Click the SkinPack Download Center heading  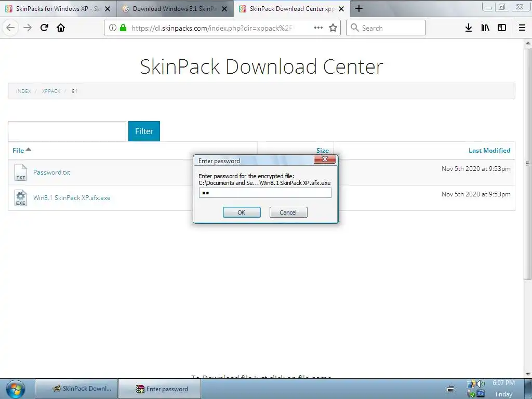[x=262, y=66]
